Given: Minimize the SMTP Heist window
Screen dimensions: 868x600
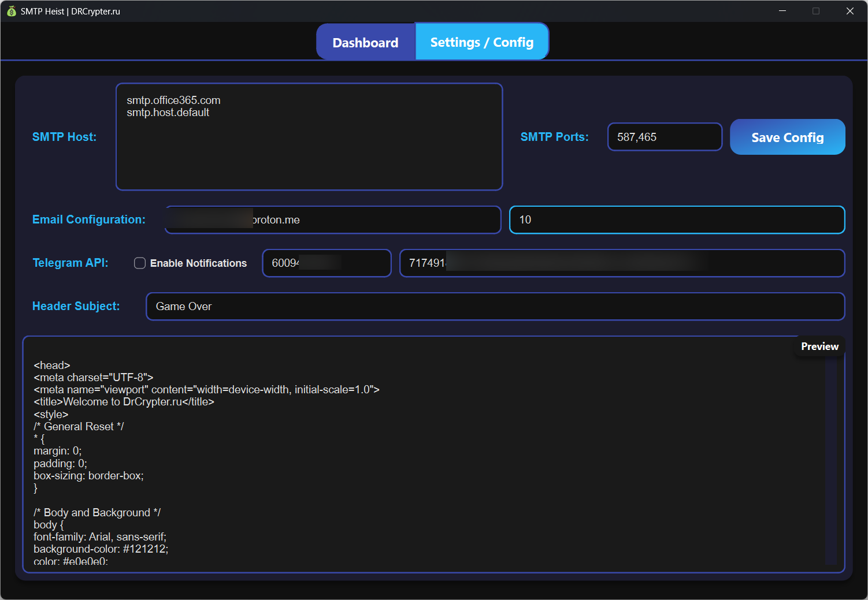Looking at the screenshot, I should click(x=782, y=10).
